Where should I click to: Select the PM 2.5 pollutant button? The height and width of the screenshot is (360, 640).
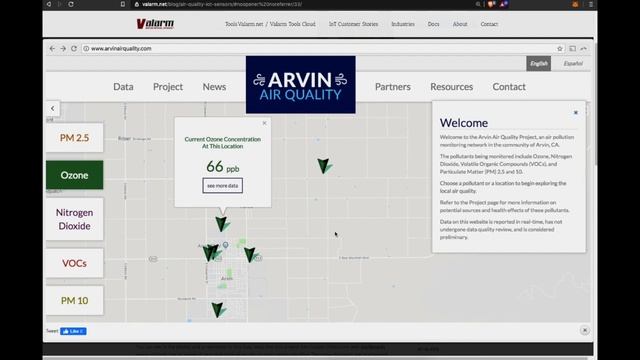tap(74, 138)
